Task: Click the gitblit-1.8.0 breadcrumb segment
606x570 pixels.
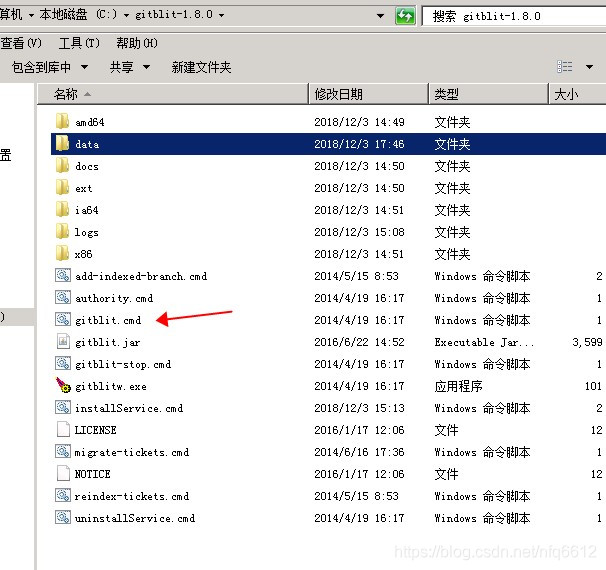Action: tap(174, 15)
